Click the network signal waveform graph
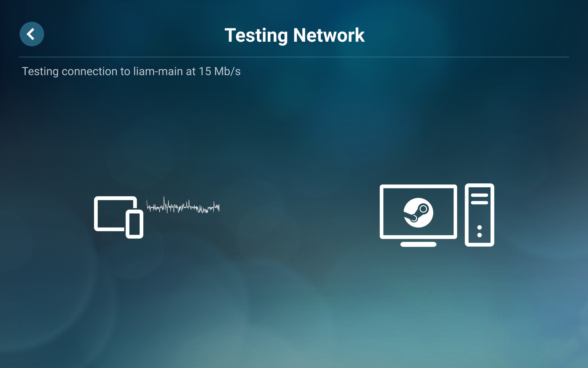 point(183,205)
